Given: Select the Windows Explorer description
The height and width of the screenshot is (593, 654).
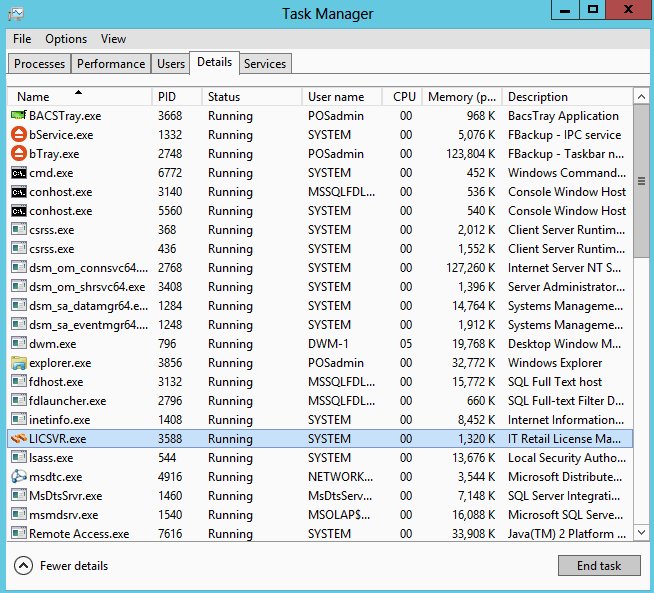Looking at the screenshot, I should point(555,363).
